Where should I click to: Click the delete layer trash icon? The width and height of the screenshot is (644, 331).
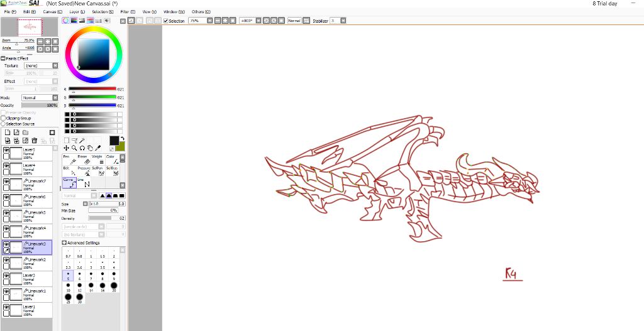(35, 141)
